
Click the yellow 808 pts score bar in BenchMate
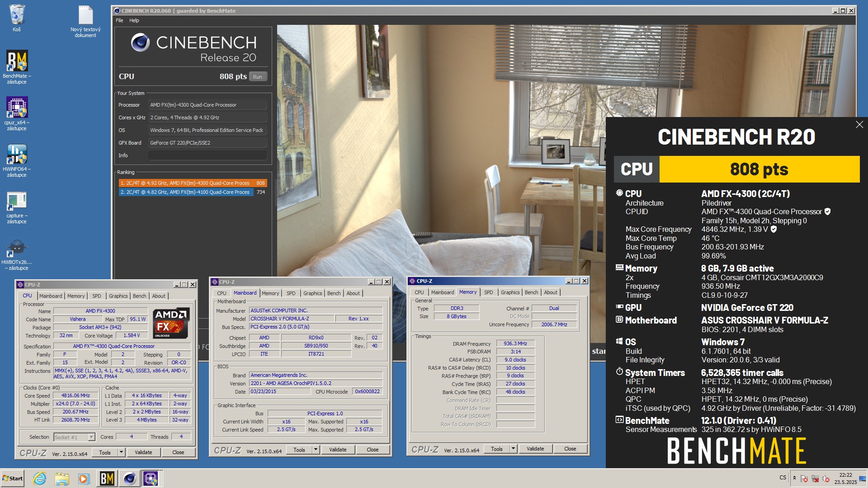(x=759, y=169)
